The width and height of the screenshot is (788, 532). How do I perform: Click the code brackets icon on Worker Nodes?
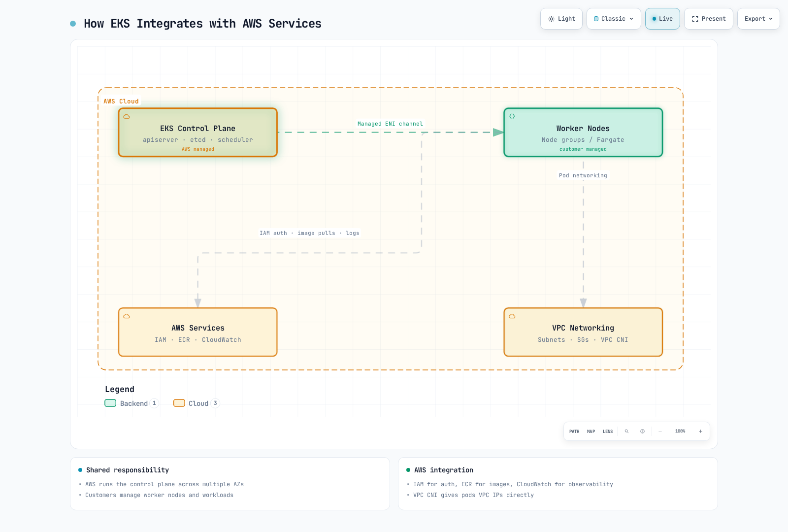coord(512,117)
